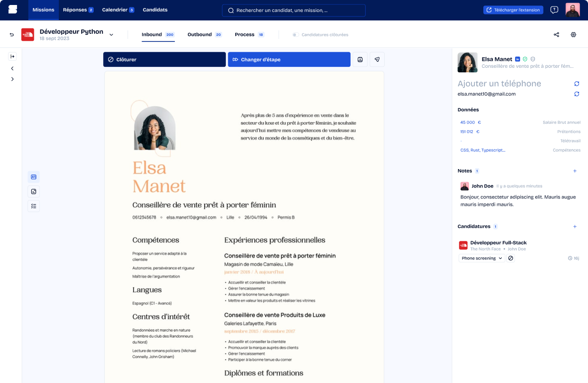Open the Phone screening stage dropdown
Viewport: 588px width, 383px height.
tap(481, 258)
